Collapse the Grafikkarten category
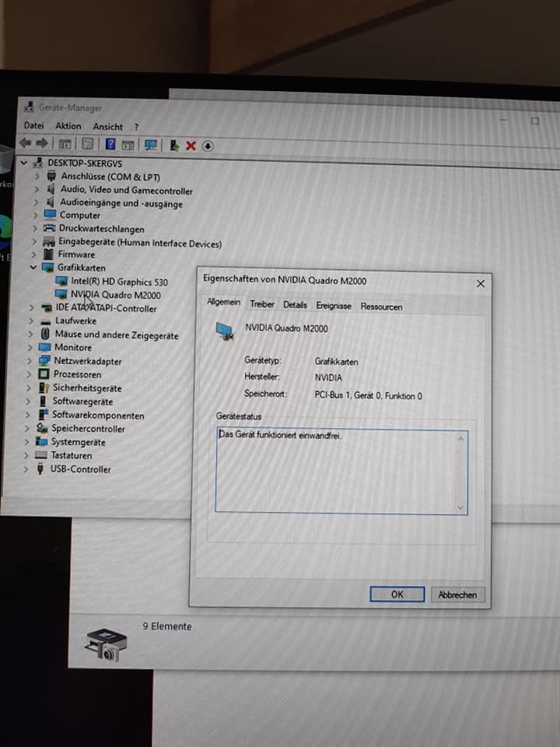The height and width of the screenshot is (747, 560). pos(33,268)
